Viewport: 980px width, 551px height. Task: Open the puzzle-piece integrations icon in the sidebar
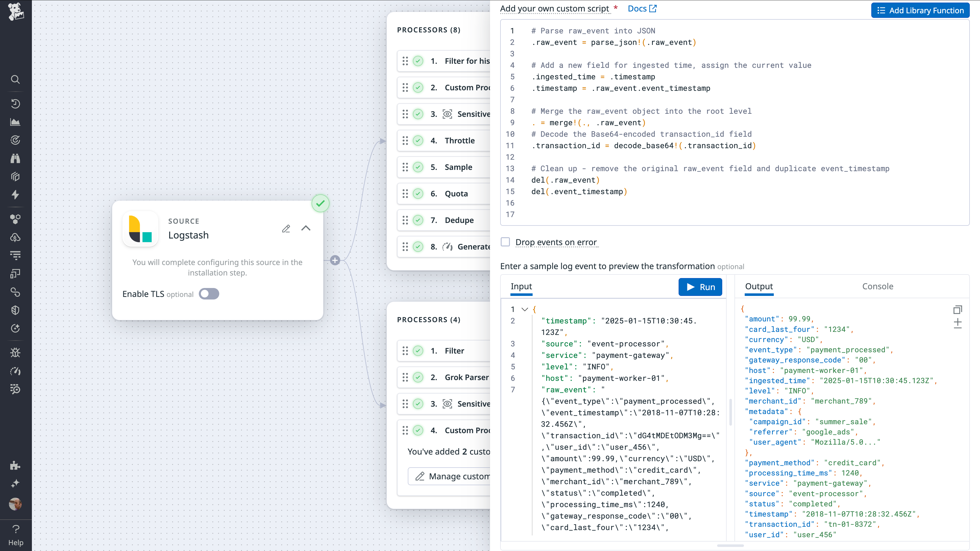click(x=15, y=466)
